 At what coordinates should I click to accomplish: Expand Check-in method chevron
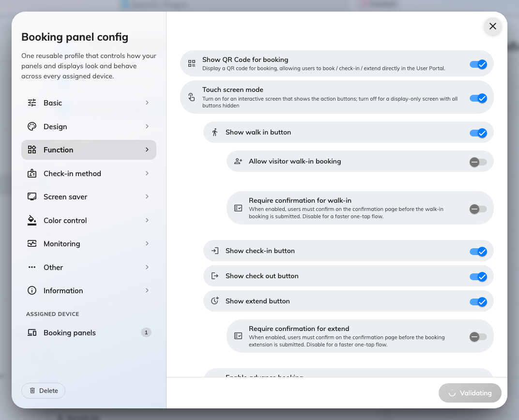(147, 173)
